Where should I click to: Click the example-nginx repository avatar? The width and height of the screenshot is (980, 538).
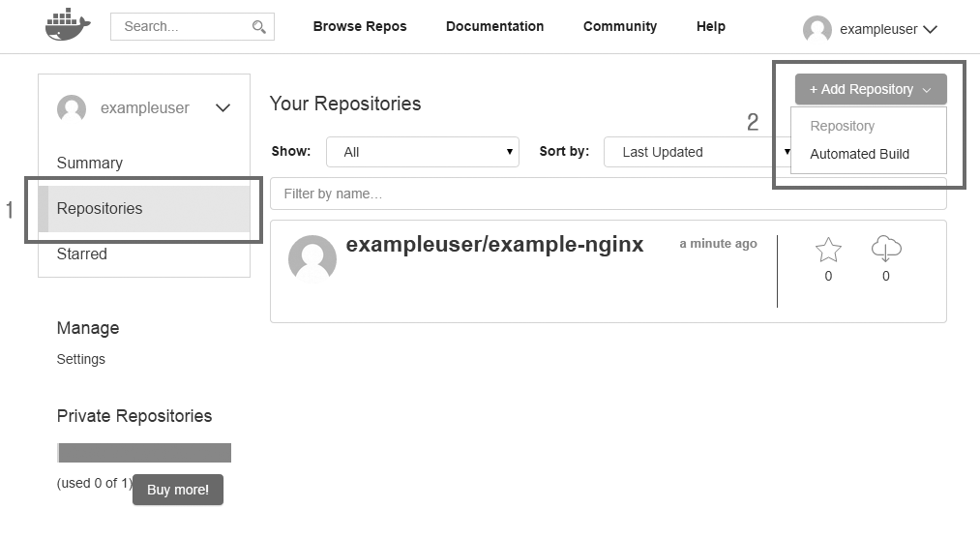(x=312, y=258)
